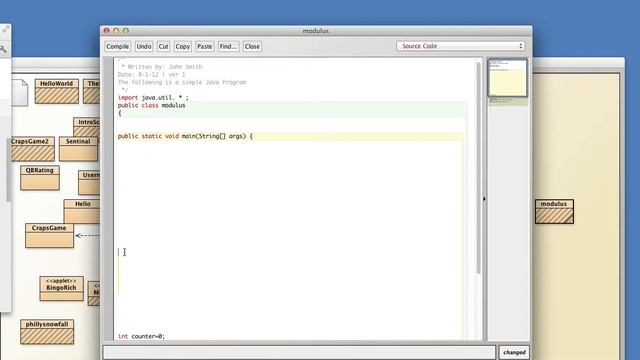Screen dimensions: 640x360
Task: Select the modulus class box in BlueJ window
Action: (x=554, y=211)
